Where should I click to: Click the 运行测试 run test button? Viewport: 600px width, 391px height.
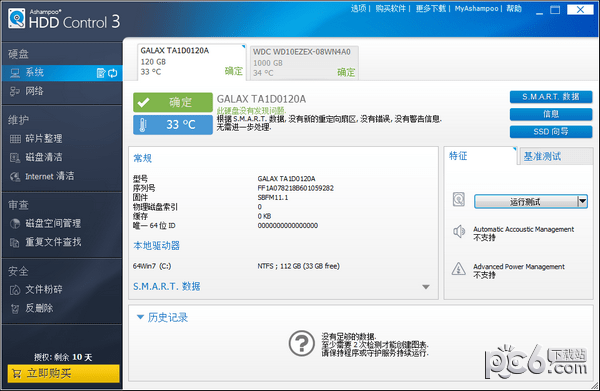click(525, 202)
